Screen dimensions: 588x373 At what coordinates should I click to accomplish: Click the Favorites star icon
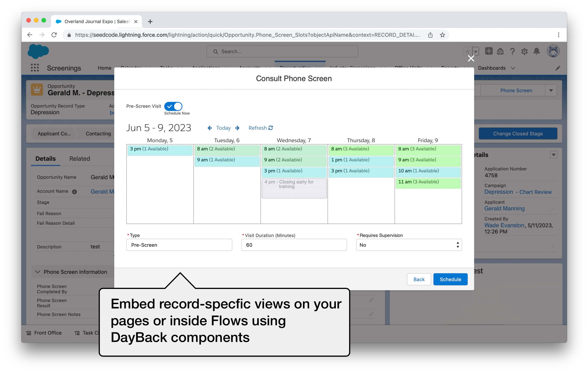tap(467, 51)
